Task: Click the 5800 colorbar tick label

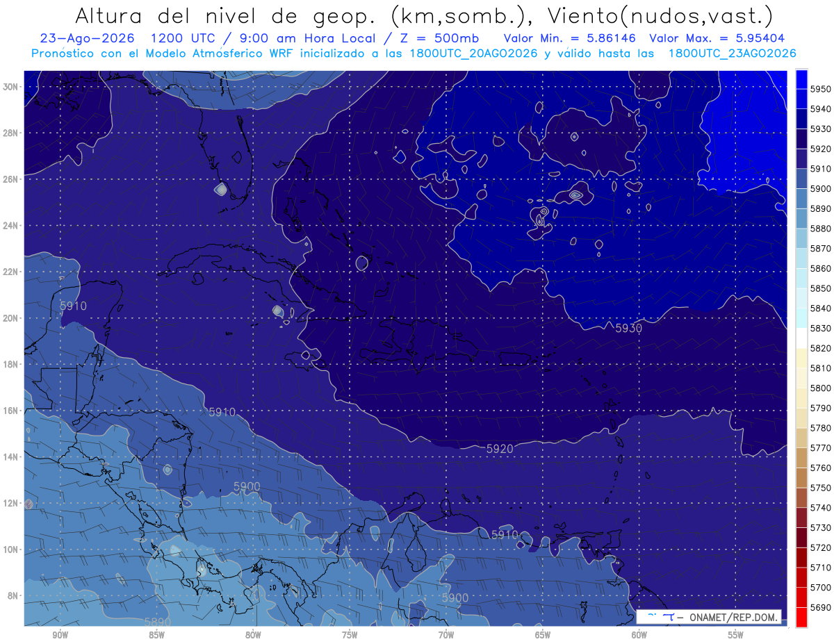Action: click(820, 388)
